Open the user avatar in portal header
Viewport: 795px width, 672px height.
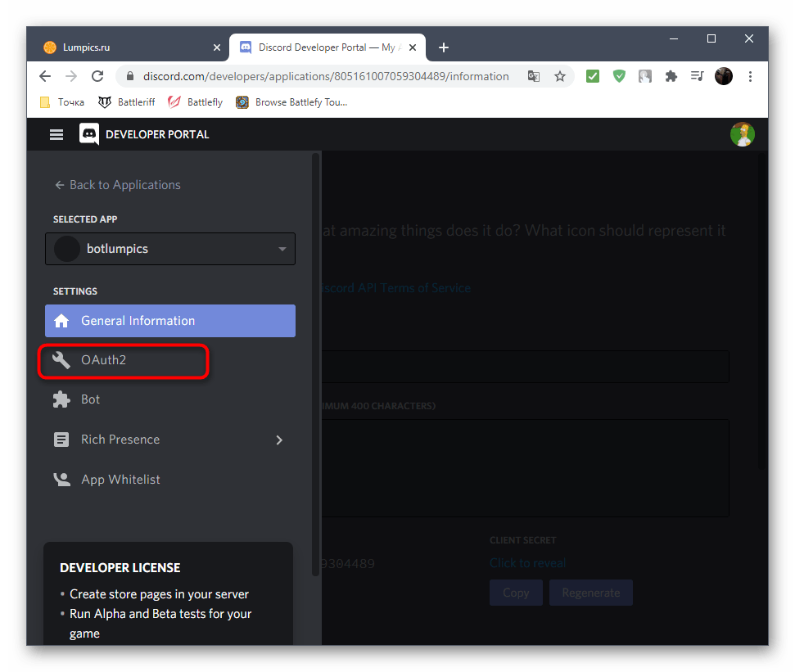pyautogui.click(x=742, y=134)
